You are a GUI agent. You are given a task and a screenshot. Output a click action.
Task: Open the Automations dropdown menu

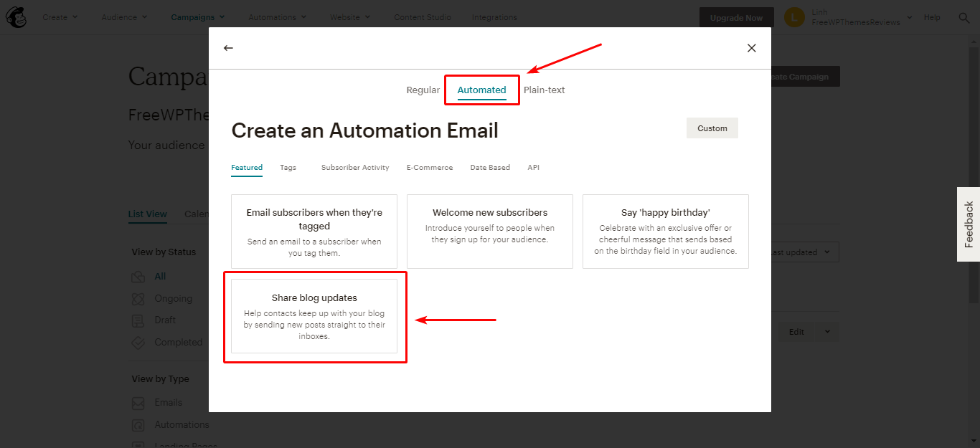[277, 17]
